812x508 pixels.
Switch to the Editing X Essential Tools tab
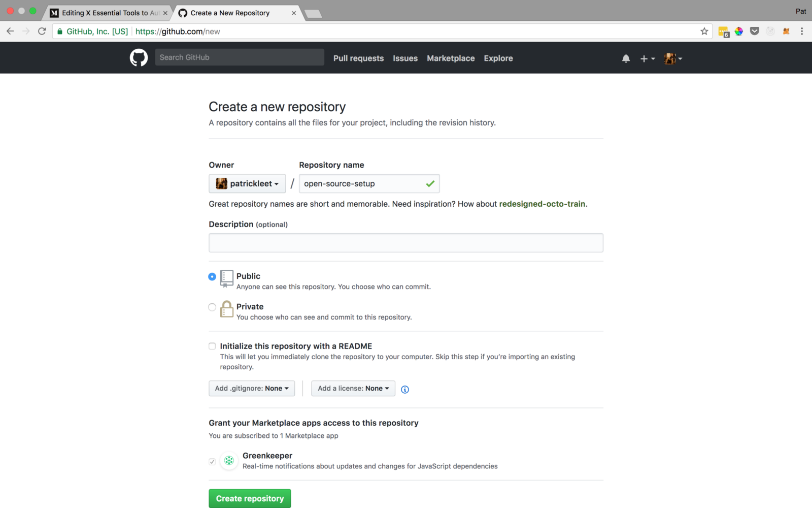coord(109,13)
